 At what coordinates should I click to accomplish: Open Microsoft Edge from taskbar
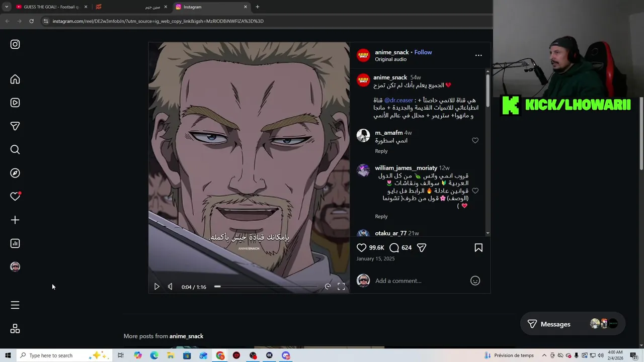[154, 355]
